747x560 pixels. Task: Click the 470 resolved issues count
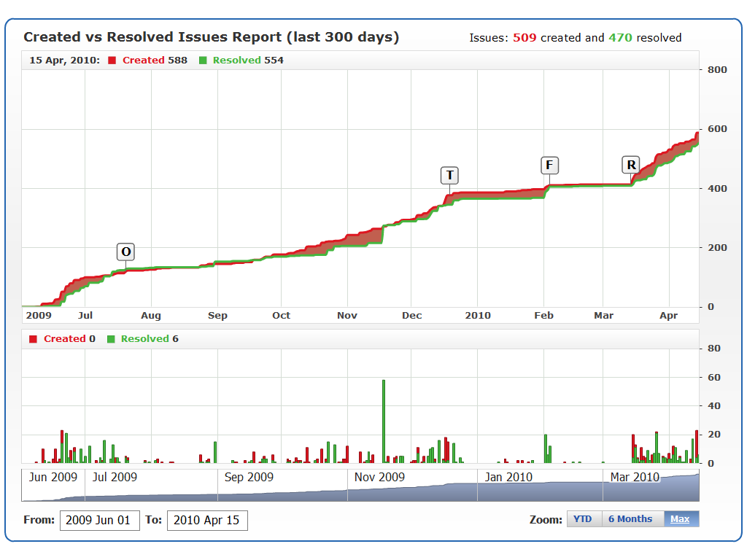pos(620,38)
